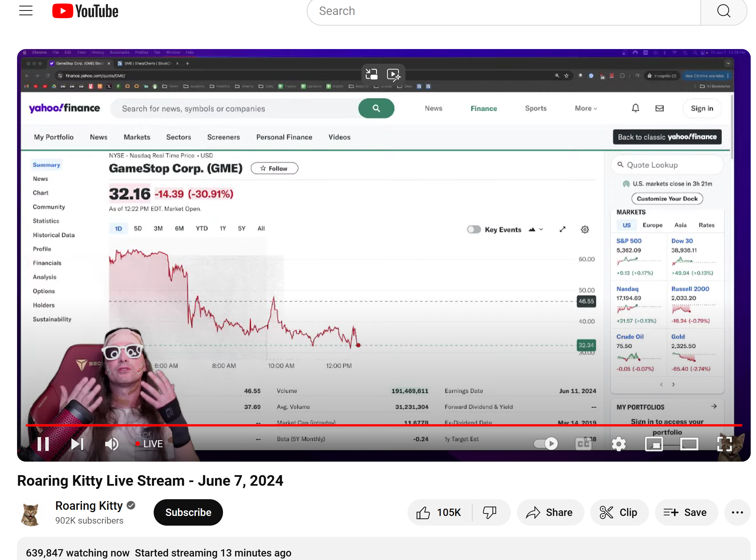The height and width of the screenshot is (560, 756).
Task: Open Historical Data in sidebar
Action: (x=53, y=235)
